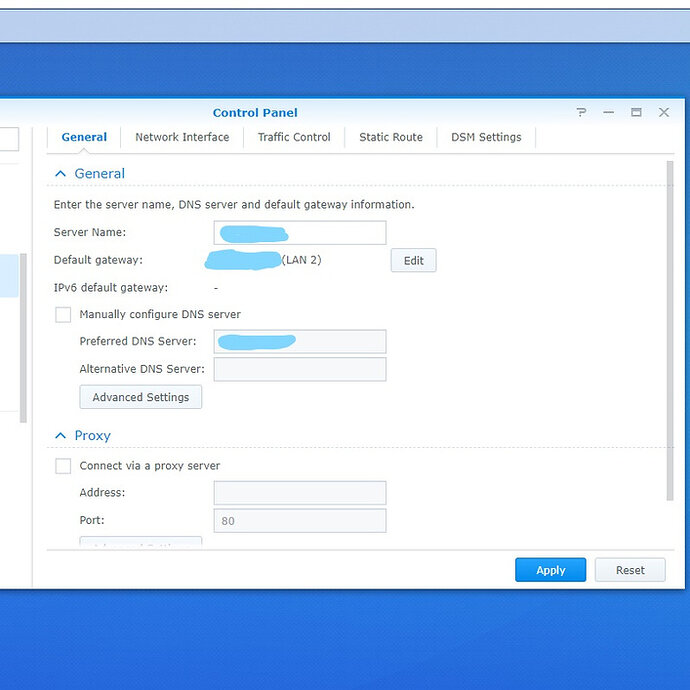This screenshot has height=690, width=690.
Task: Click the (LAN 2) gateway text
Action: point(302,260)
